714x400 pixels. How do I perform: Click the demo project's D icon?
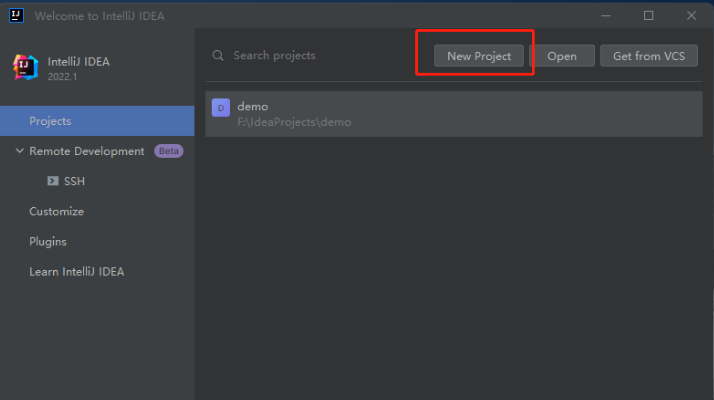tap(221, 108)
